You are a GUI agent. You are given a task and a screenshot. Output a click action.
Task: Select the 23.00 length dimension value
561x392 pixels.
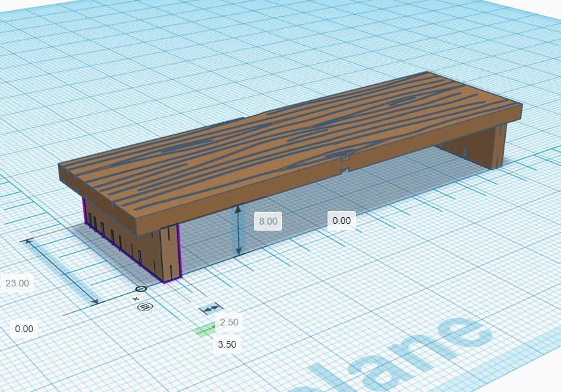(x=17, y=283)
